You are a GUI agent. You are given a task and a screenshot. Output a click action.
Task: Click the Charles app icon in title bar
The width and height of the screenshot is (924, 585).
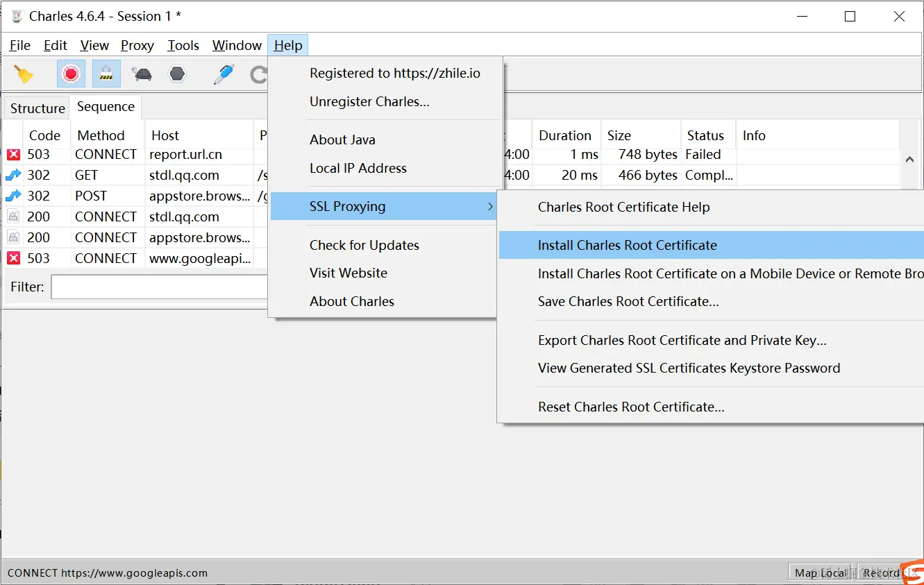17,17
